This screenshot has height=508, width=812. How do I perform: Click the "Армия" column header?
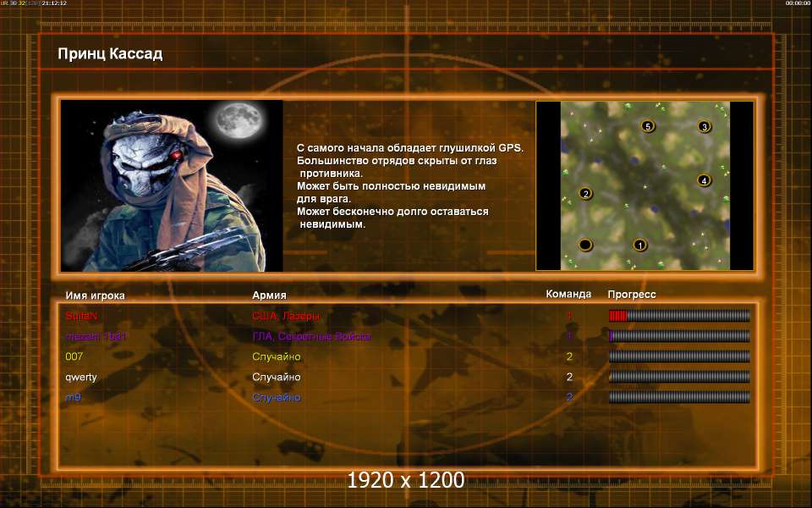click(269, 295)
